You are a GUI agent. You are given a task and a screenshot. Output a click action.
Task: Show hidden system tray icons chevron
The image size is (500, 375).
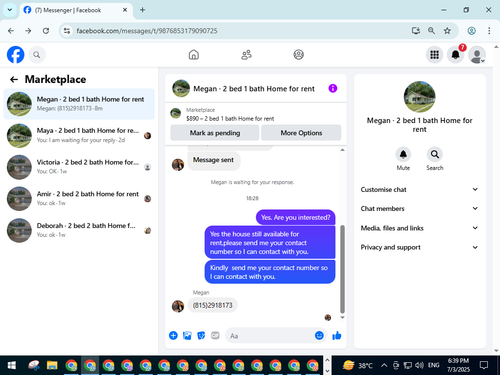384,365
